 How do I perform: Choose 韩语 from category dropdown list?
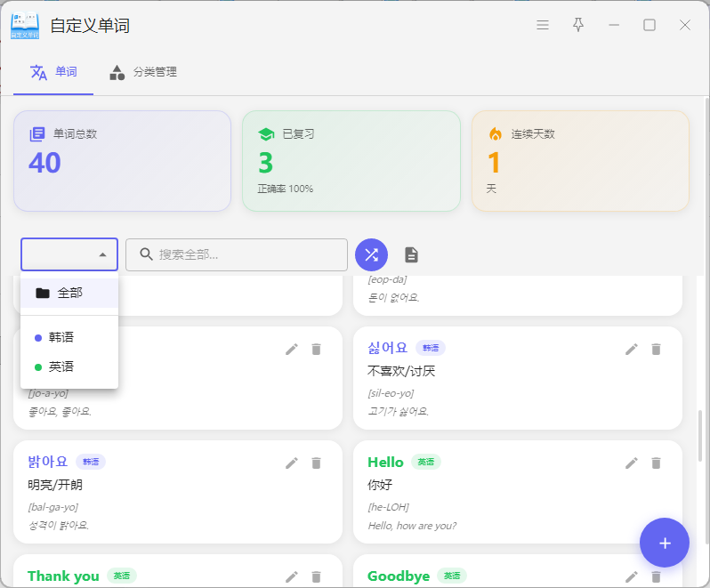pyautogui.click(x=61, y=337)
